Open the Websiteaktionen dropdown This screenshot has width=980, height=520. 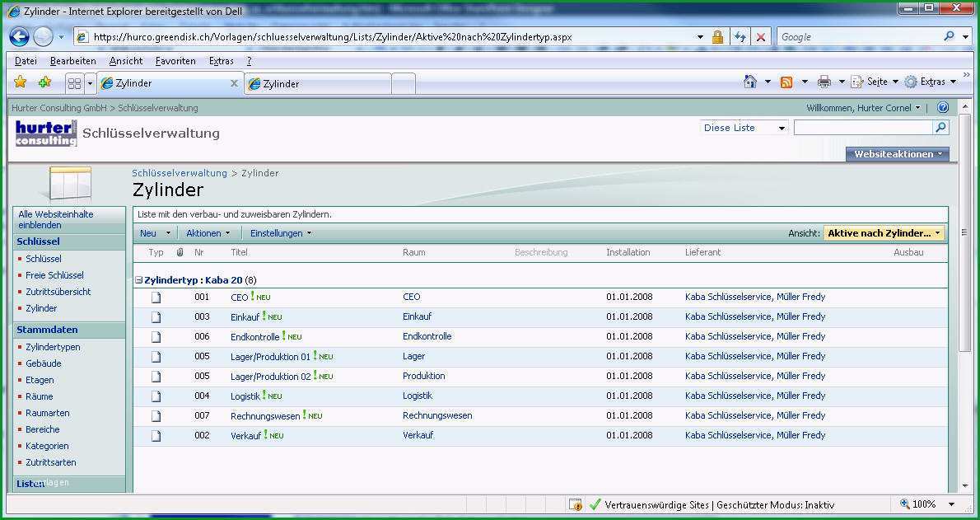click(x=898, y=154)
